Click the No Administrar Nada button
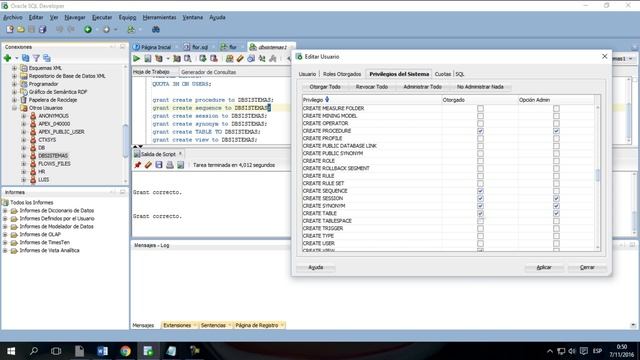The height and width of the screenshot is (360, 640). 480,87
